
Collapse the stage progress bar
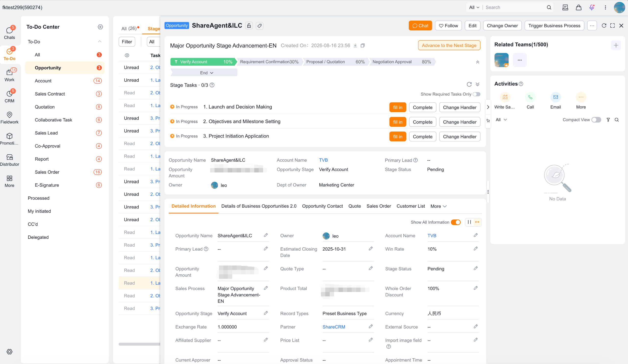[477, 62]
